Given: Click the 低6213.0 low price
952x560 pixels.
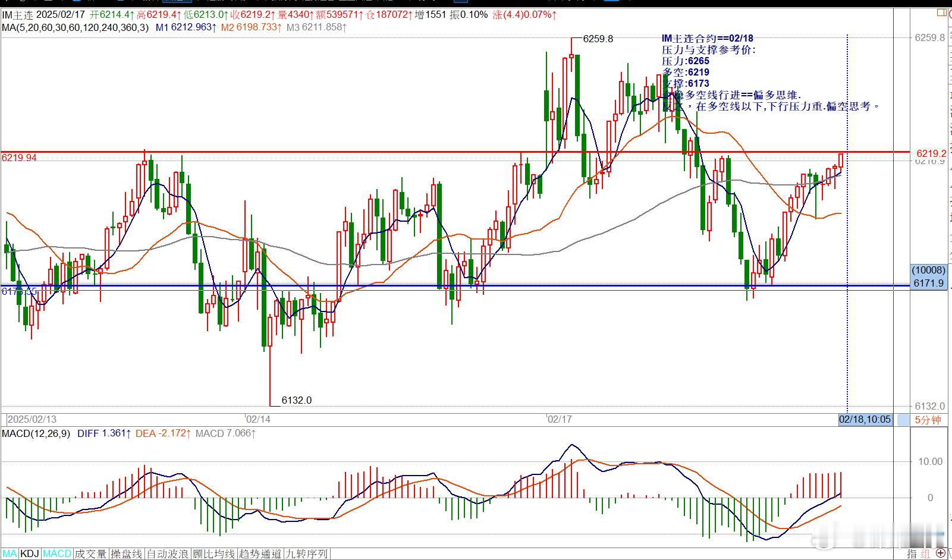Looking at the screenshot, I should 206,15.
